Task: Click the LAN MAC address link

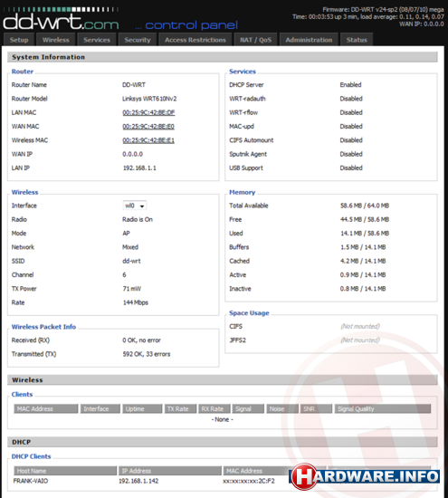Action: tap(148, 112)
